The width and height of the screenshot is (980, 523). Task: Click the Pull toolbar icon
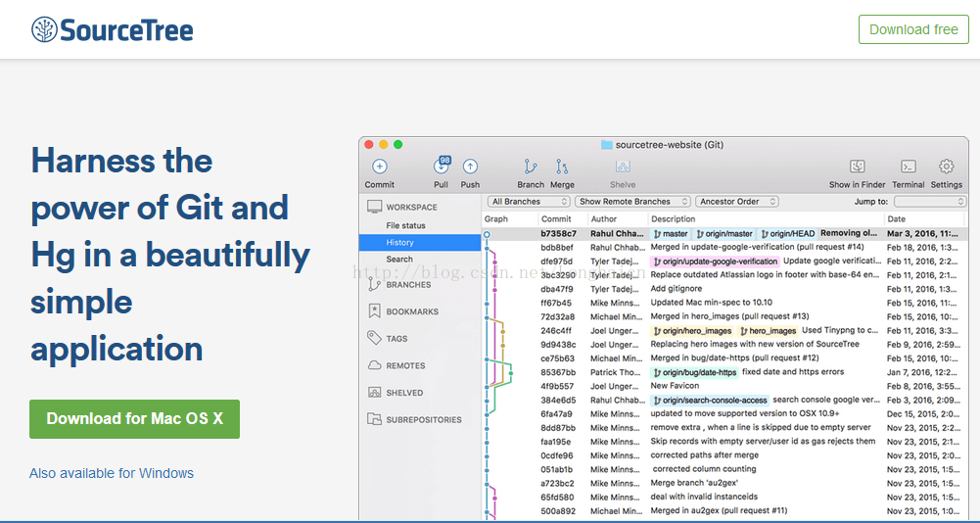click(x=442, y=166)
